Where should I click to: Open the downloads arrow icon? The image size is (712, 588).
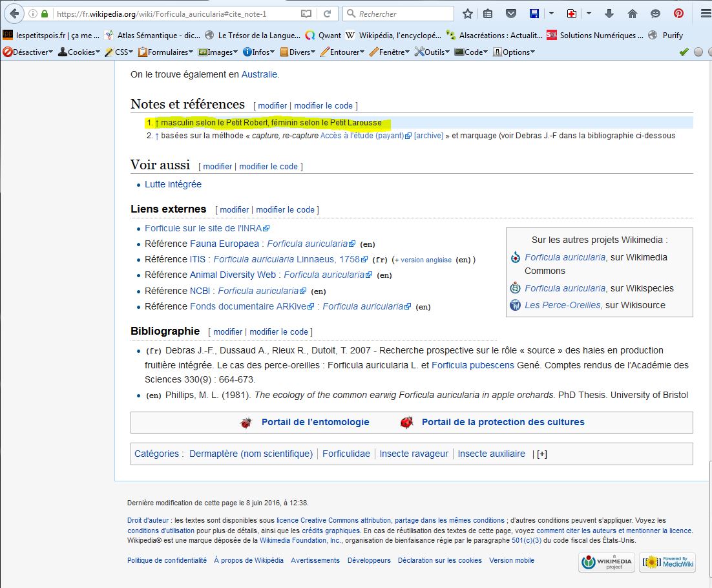click(x=609, y=14)
